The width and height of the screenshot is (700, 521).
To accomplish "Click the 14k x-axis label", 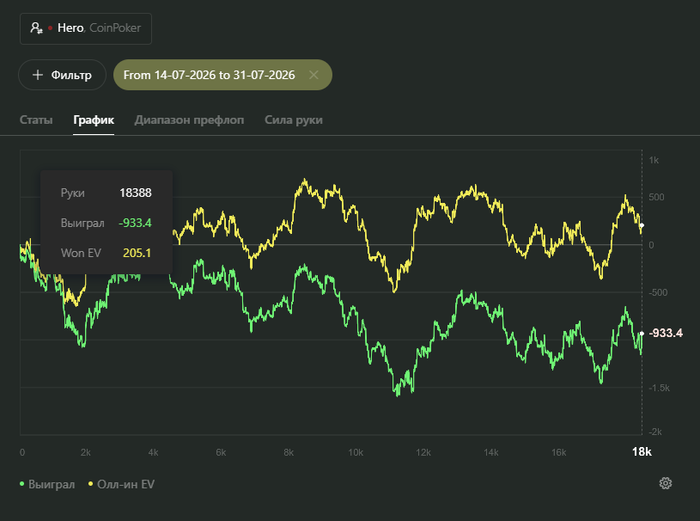I will [491, 453].
